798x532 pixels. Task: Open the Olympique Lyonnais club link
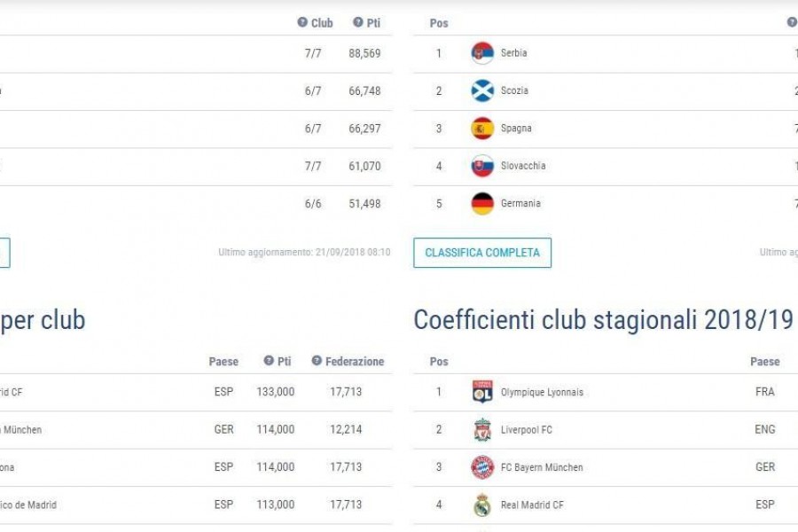pos(542,392)
